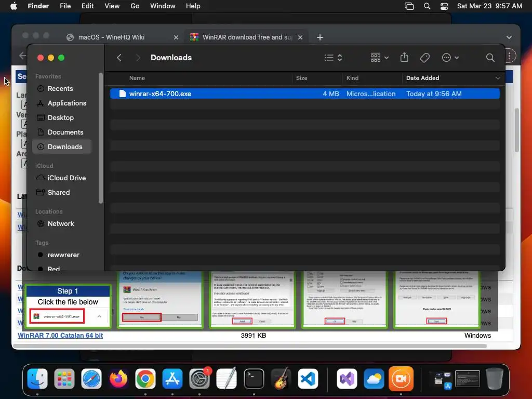Click the Finder Tags toolbar icon
Image resolution: width=532 pixels, height=399 pixels.
pos(425,58)
